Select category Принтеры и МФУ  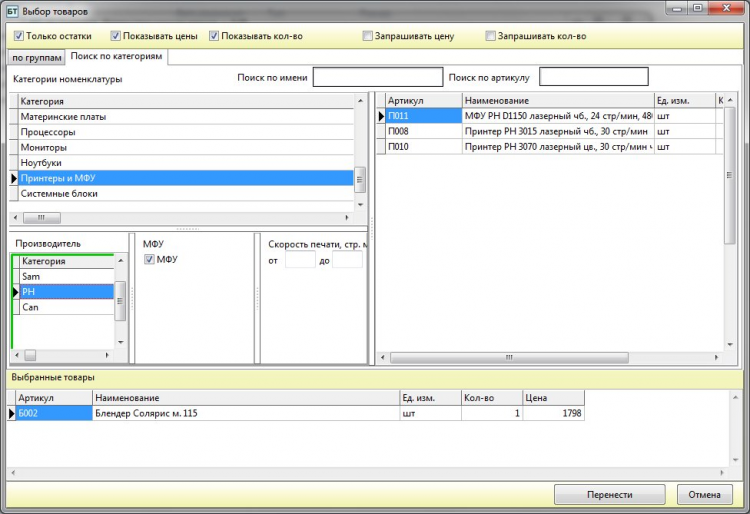coord(186,178)
